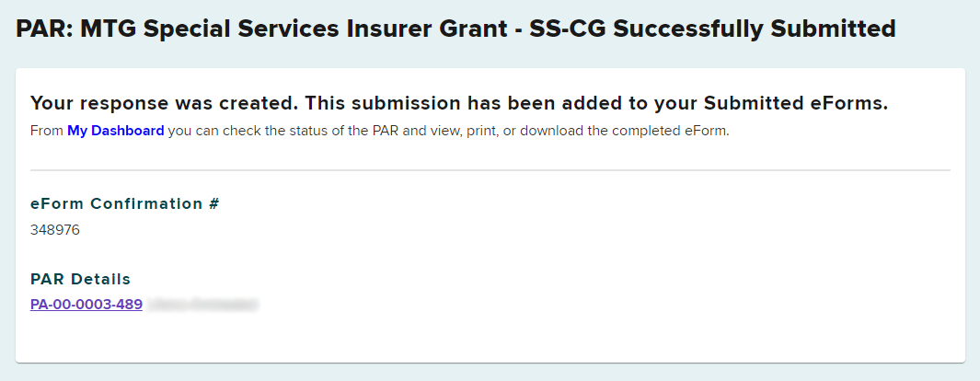Click "Your response was created." text
This screenshot has width=980, height=381.
point(164,103)
